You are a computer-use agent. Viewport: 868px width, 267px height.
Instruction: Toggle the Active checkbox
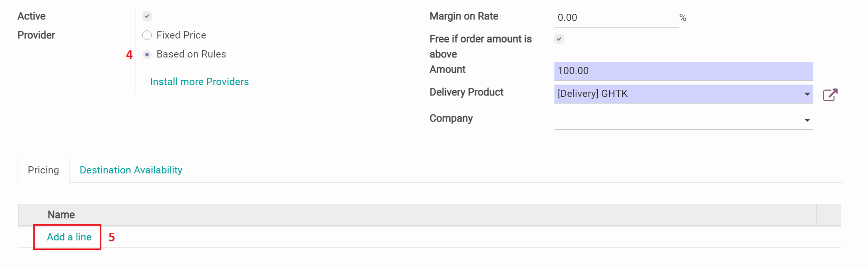coord(147,16)
